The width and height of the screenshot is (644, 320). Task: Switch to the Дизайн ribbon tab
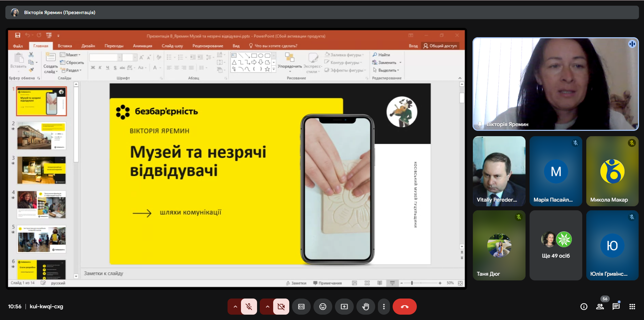tap(88, 46)
